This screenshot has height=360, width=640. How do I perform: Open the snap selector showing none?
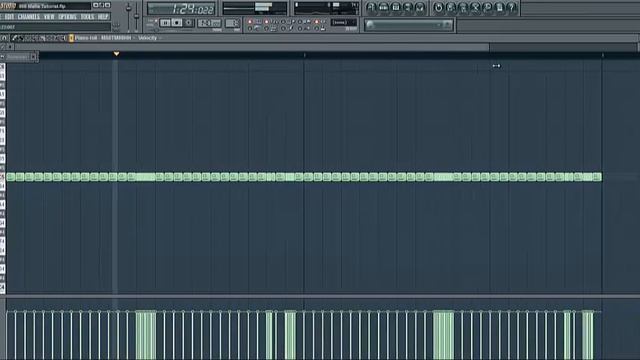[x=344, y=22]
